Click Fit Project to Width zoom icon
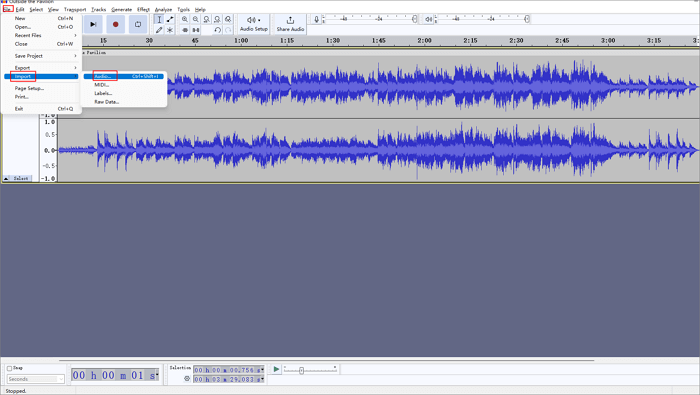This screenshot has width=700, height=395. pos(217,19)
